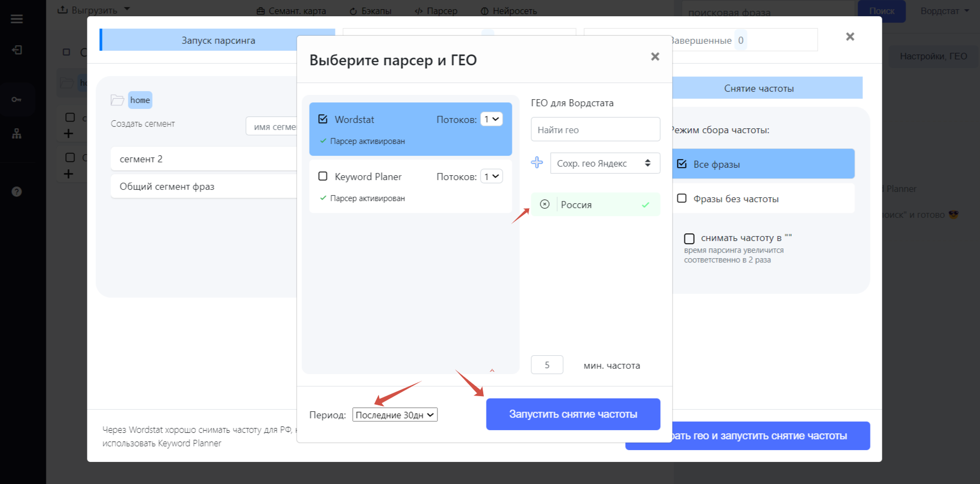
Task: Switch to the Завершенные tab
Action: (x=701, y=40)
